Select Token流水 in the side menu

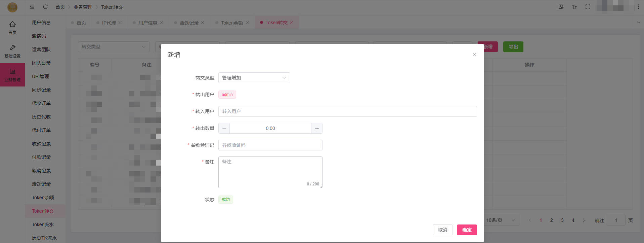tap(43, 224)
